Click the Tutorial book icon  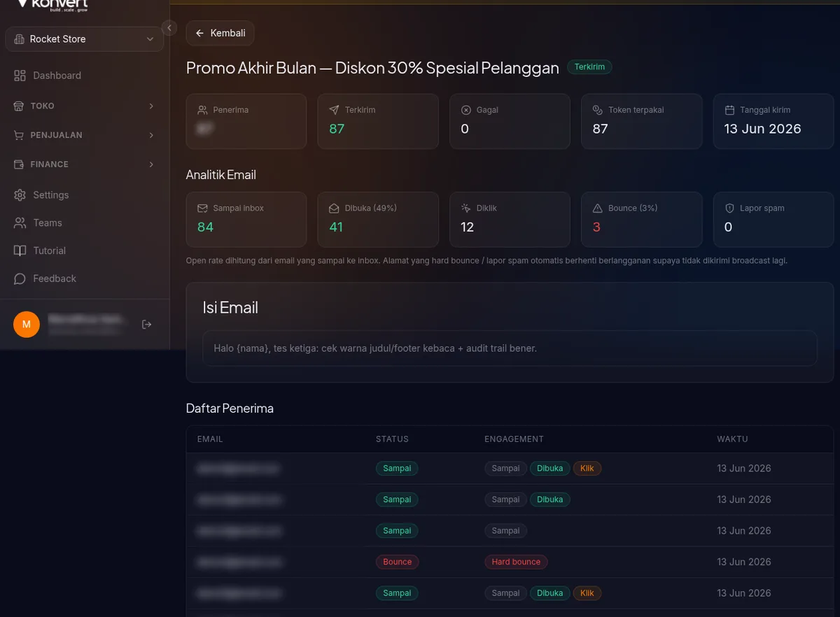pos(20,250)
